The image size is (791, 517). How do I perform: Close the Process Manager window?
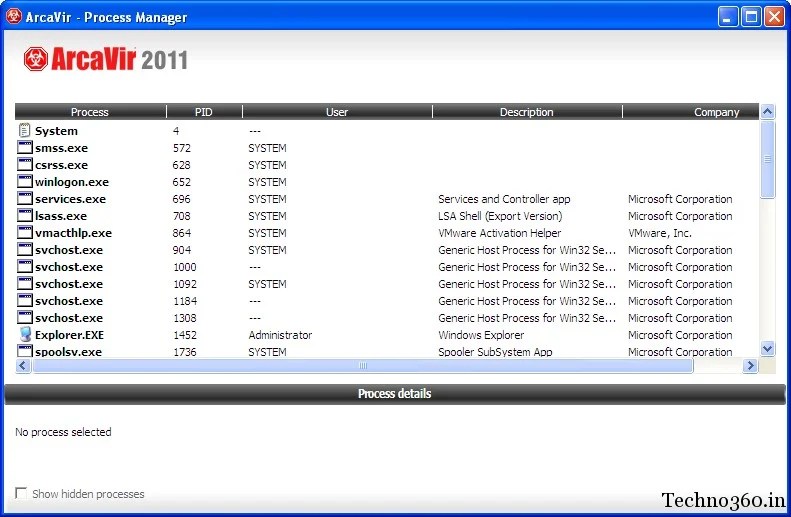coord(774,17)
